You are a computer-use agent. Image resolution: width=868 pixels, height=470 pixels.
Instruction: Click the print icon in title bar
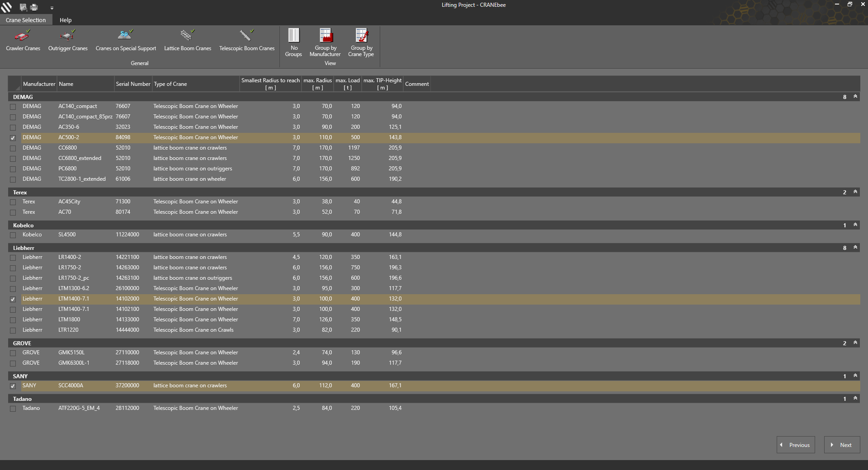34,7
